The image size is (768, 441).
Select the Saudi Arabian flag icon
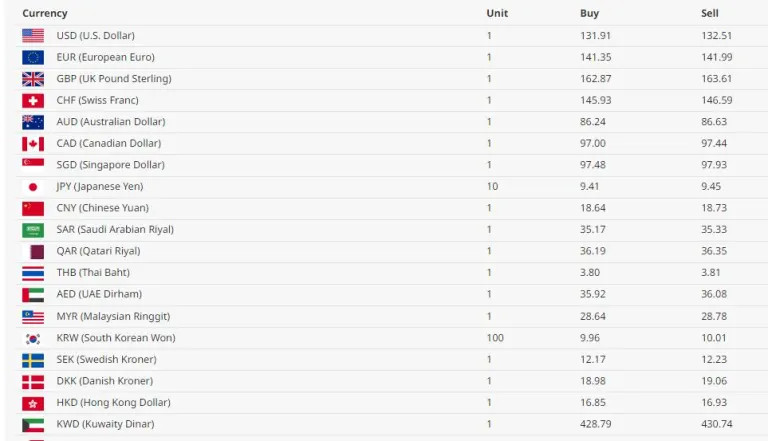tap(33, 230)
